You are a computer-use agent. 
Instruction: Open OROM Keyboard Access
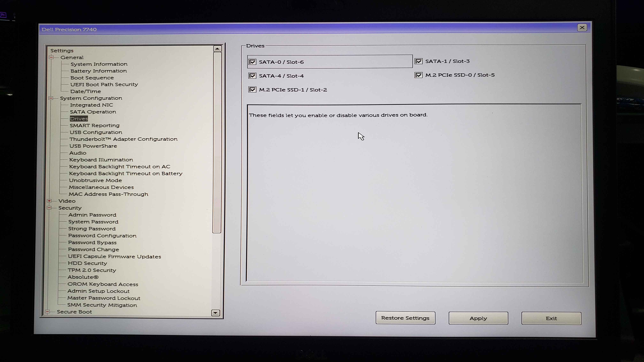[103, 284]
